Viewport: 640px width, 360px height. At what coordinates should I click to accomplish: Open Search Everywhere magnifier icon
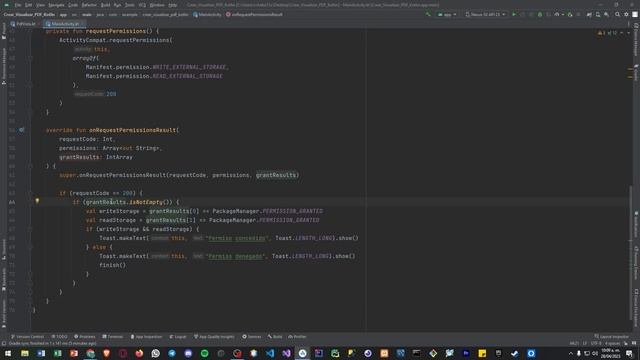tap(617, 14)
